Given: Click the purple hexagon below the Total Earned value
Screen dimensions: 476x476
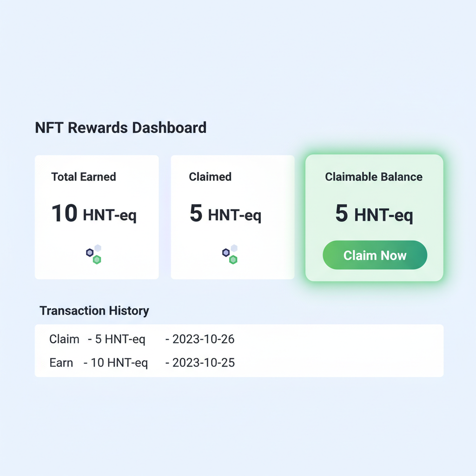Looking at the screenshot, I should [x=89, y=252].
